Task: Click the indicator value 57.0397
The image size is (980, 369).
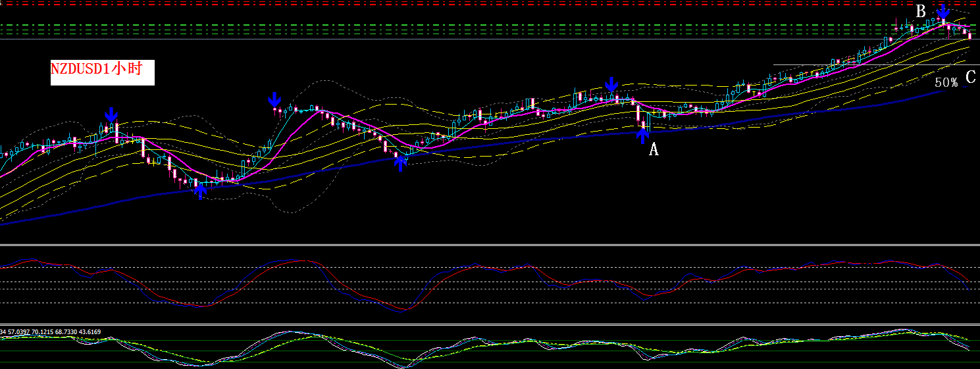Action: 18,332
